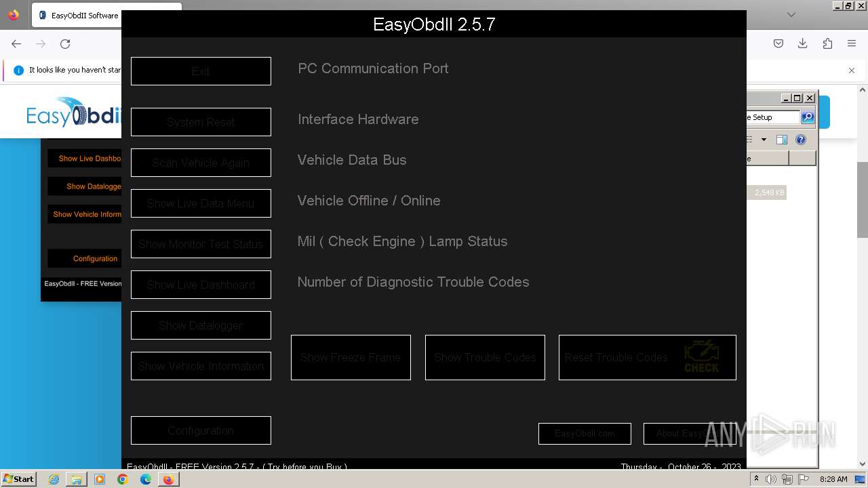The height and width of the screenshot is (488, 868).
Task: Click the Firefox page vertical scrollbar
Action: click(862, 200)
